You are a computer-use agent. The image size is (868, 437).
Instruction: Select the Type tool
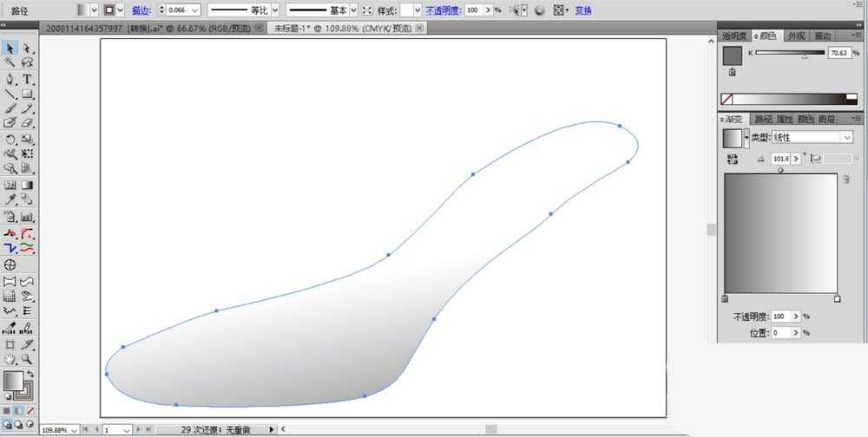click(27, 79)
